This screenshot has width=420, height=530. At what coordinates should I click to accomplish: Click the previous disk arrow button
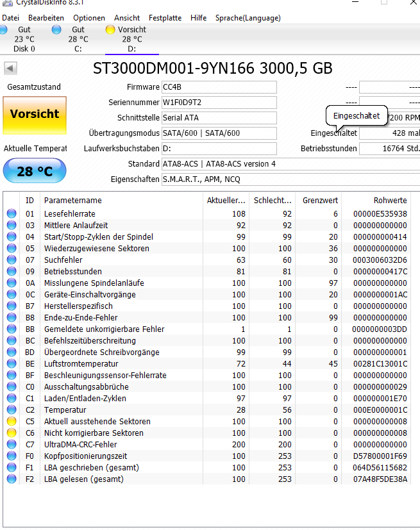point(10,69)
